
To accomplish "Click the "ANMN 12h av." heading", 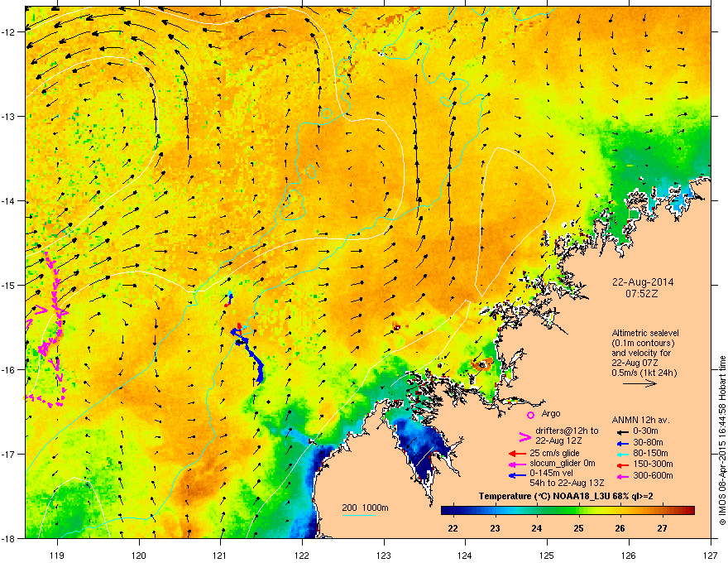I will (x=640, y=420).
